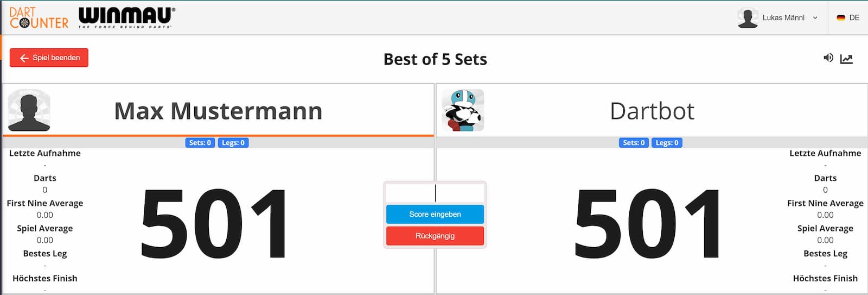Screen dimensions: 868x295
Task: Click the Winmau logo
Action: [127, 18]
